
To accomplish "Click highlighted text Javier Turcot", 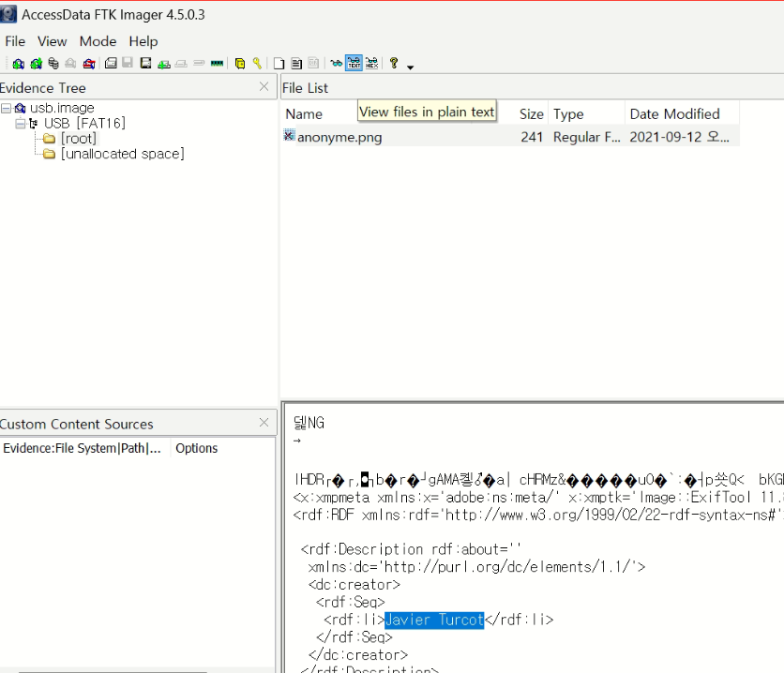I will (x=434, y=620).
